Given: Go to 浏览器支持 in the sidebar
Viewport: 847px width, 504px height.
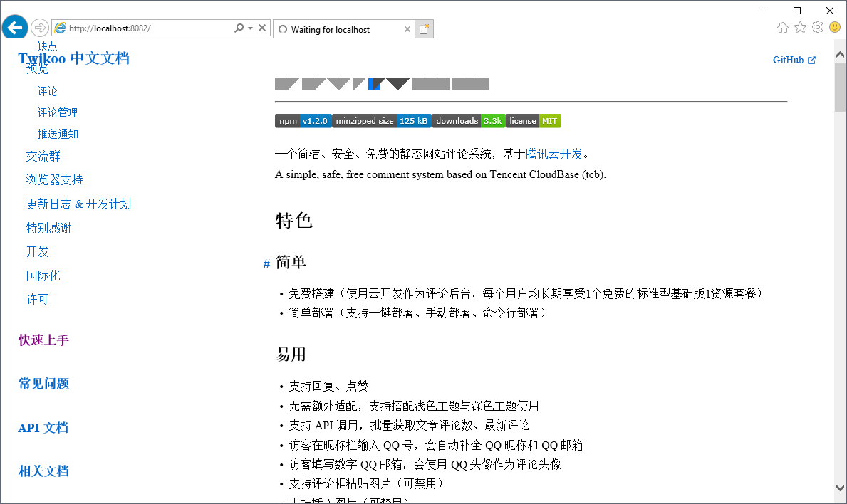Looking at the screenshot, I should pyautogui.click(x=55, y=179).
